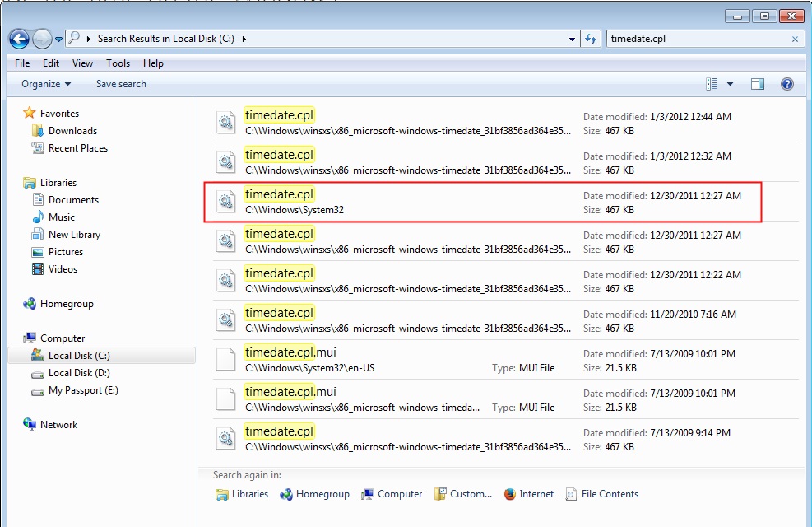Viewport: 812px width, 527px height.
Task: Select Computer in the navigation pane
Action: [63, 338]
